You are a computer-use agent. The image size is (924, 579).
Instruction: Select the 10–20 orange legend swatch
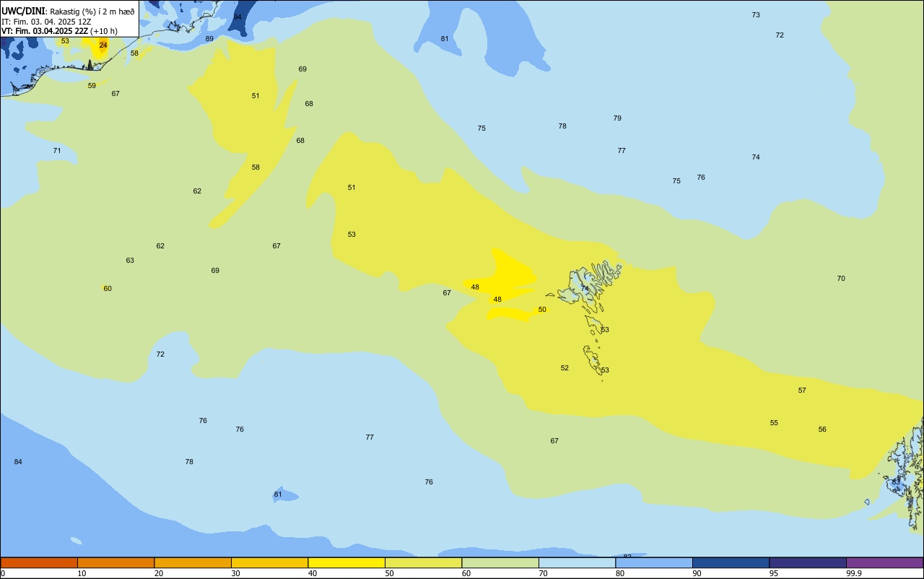pyautogui.click(x=115, y=562)
